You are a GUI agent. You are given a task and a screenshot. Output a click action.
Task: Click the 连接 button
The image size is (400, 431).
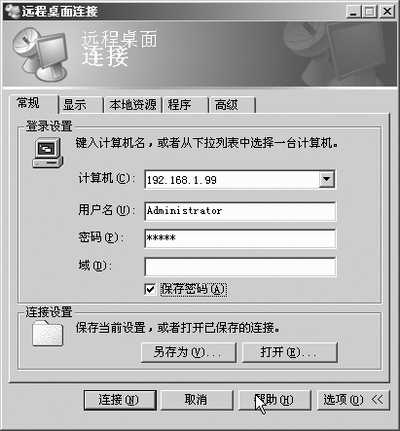pyautogui.click(x=120, y=400)
